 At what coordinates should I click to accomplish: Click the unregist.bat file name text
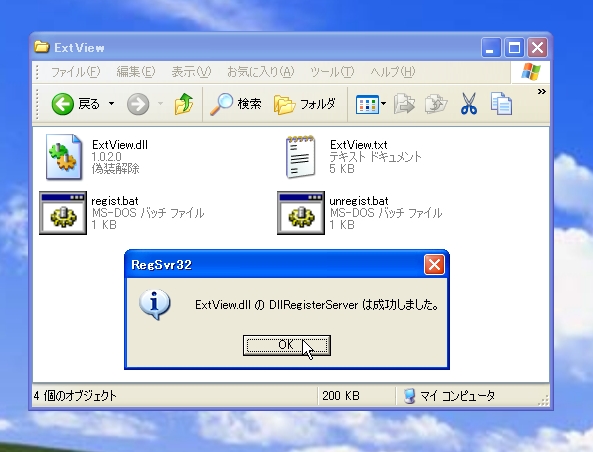click(x=359, y=201)
